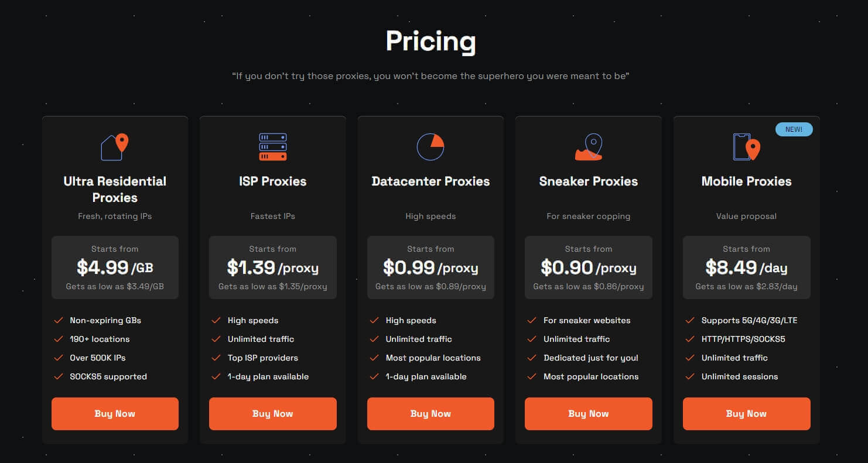The height and width of the screenshot is (463, 868).
Task: Click the checkmark beside For sneaker websites
Action: point(532,320)
